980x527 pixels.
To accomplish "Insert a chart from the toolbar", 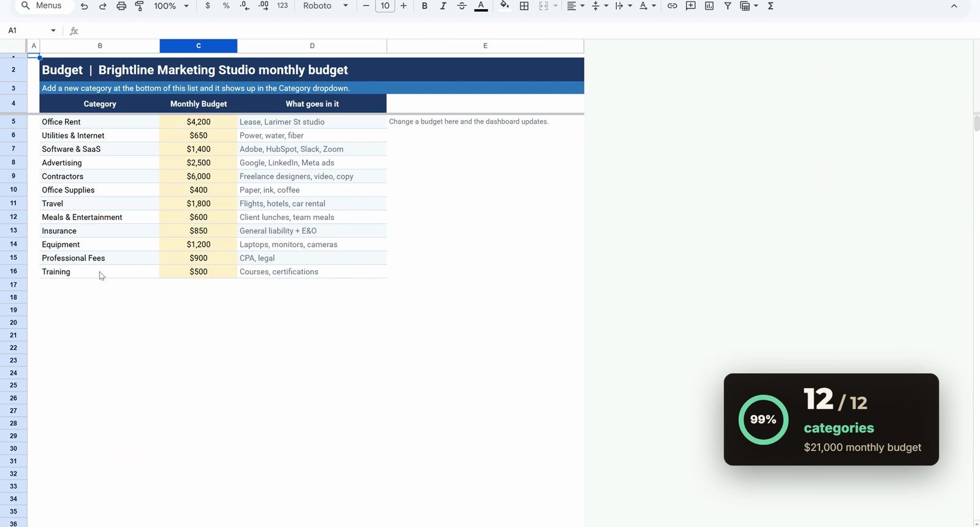I will point(709,6).
